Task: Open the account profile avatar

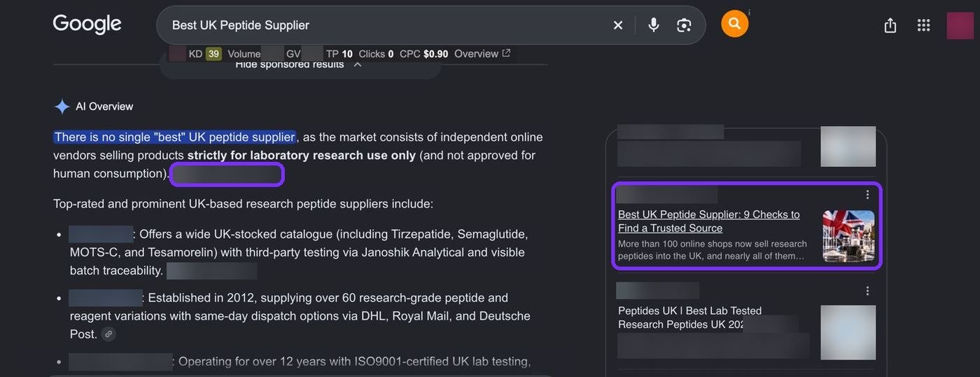Action: pos(960,26)
